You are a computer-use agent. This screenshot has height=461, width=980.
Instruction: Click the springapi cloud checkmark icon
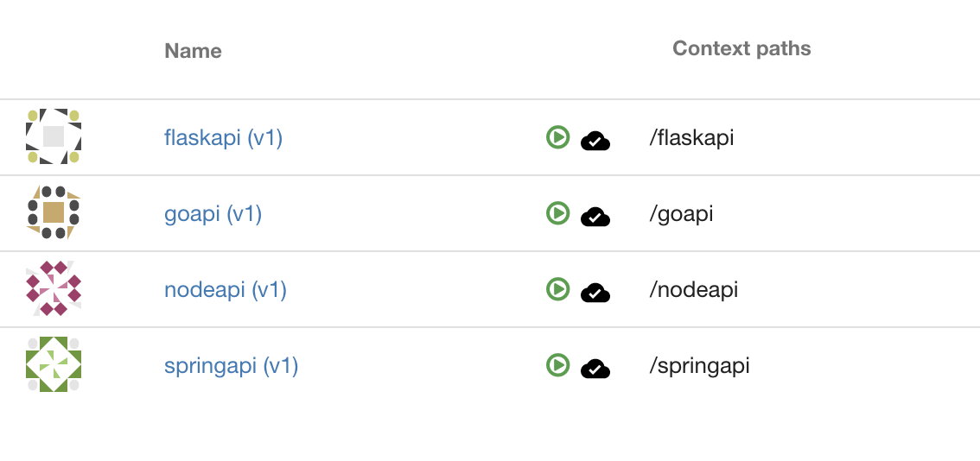click(595, 369)
